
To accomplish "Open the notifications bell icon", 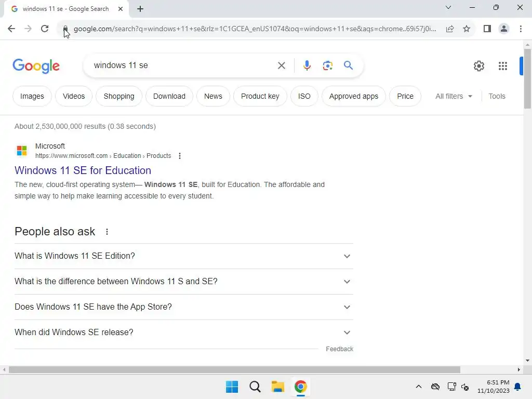I will (517, 387).
